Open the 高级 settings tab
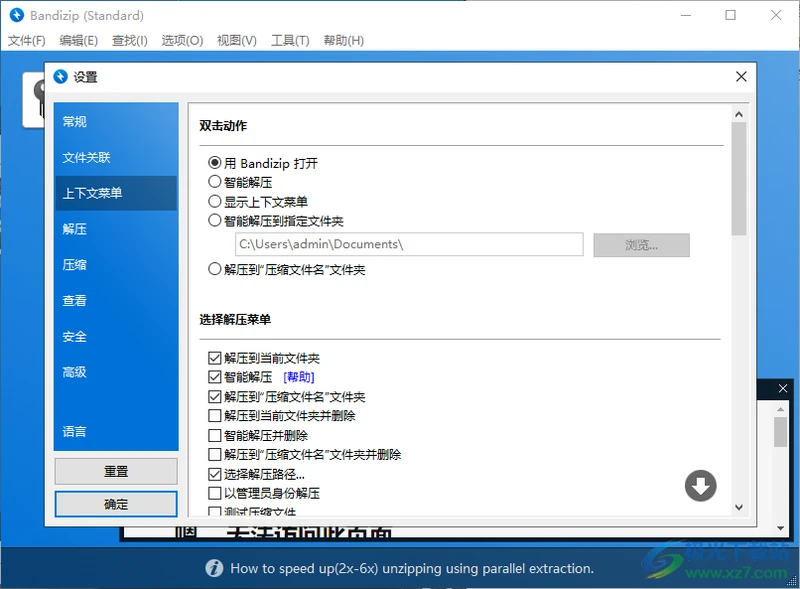This screenshot has width=800, height=589. click(116, 372)
